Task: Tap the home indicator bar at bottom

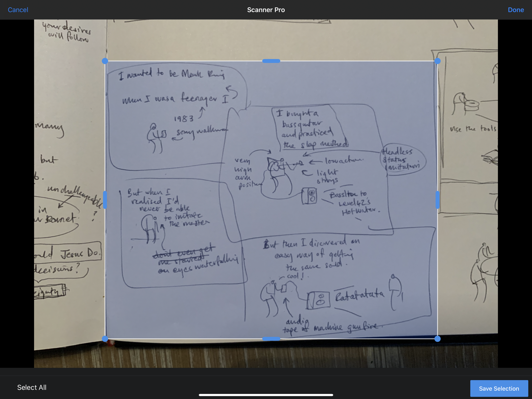Action: 266,395
